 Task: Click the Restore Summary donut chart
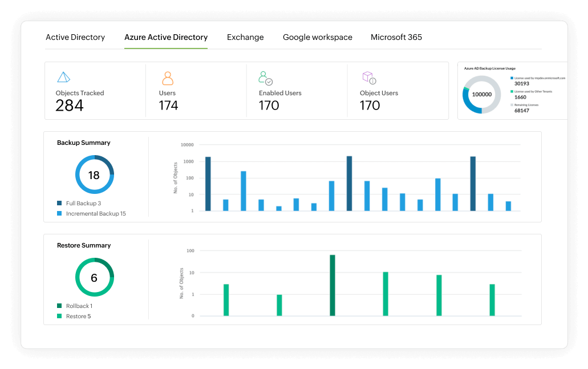[x=94, y=277]
